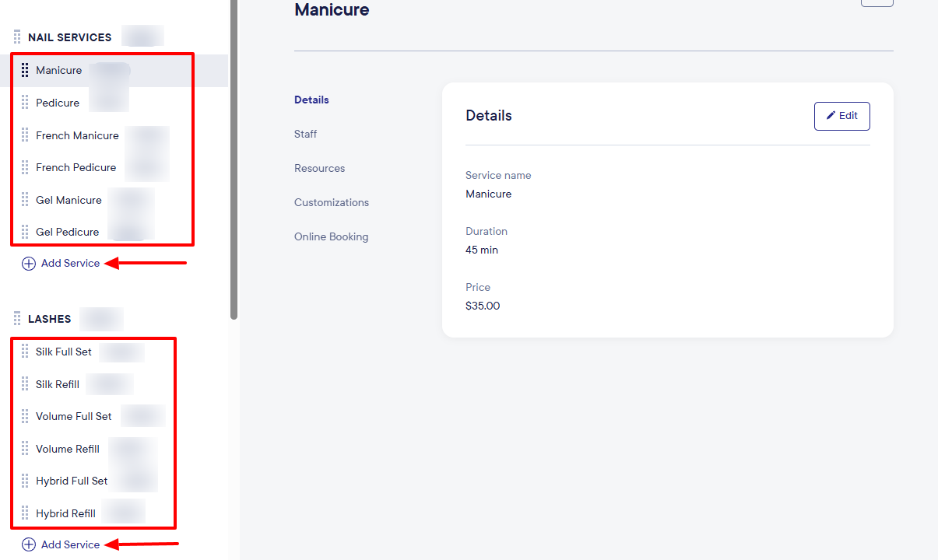Open the Staff section
Viewport: 938px width, 560px height.
click(305, 134)
